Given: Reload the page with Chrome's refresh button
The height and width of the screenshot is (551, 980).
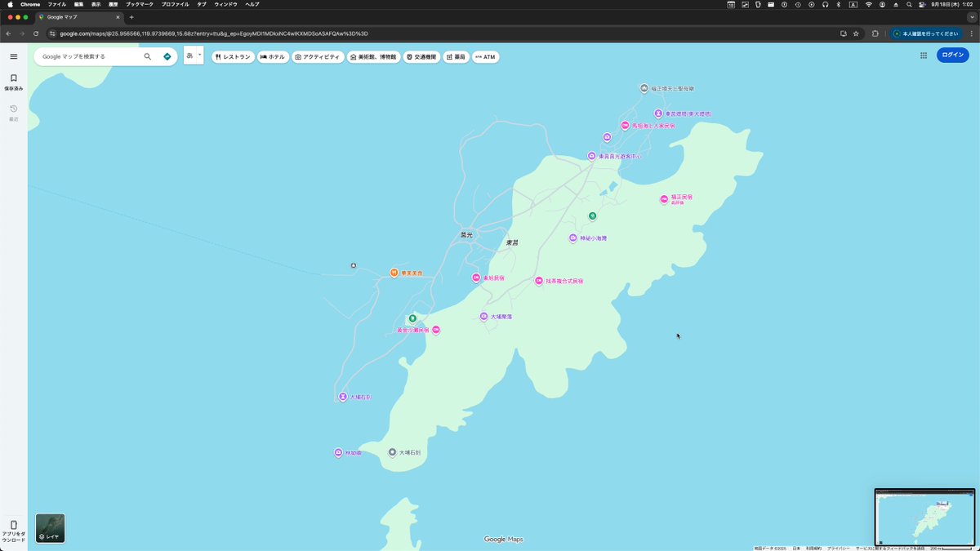Looking at the screenshot, I should coord(36,33).
